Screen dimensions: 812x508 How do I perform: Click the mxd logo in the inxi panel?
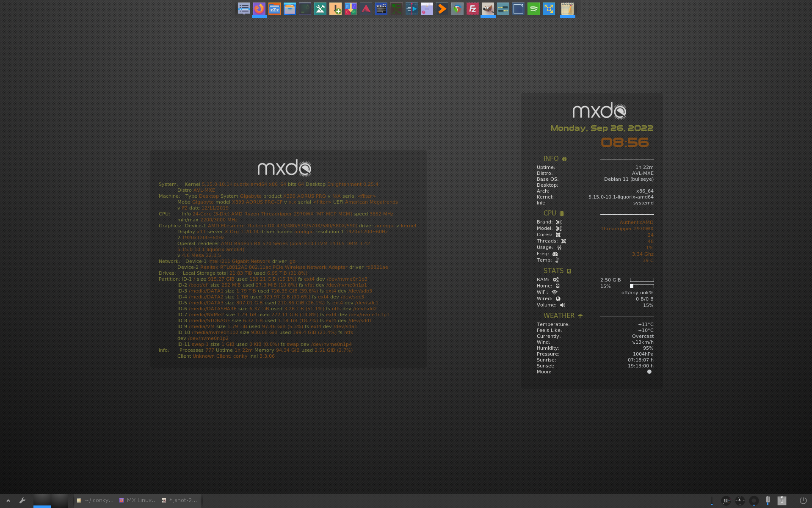click(x=284, y=168)
